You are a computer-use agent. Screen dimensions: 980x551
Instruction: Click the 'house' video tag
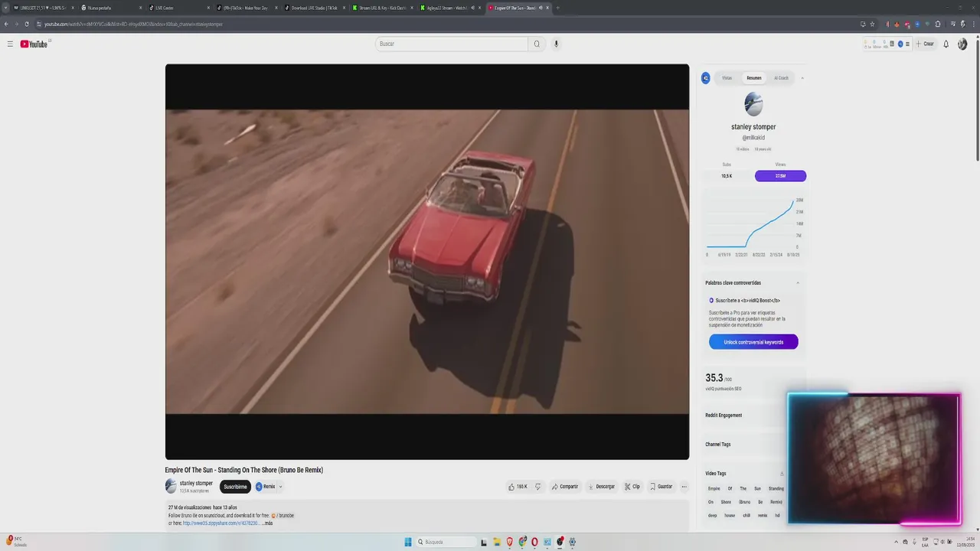point(730,516)
